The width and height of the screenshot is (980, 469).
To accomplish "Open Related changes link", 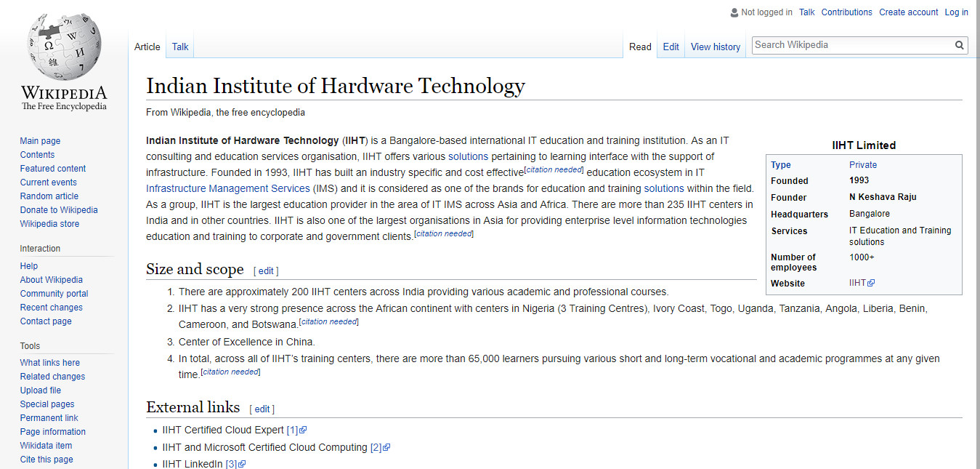I will click(x=52, y=377).
